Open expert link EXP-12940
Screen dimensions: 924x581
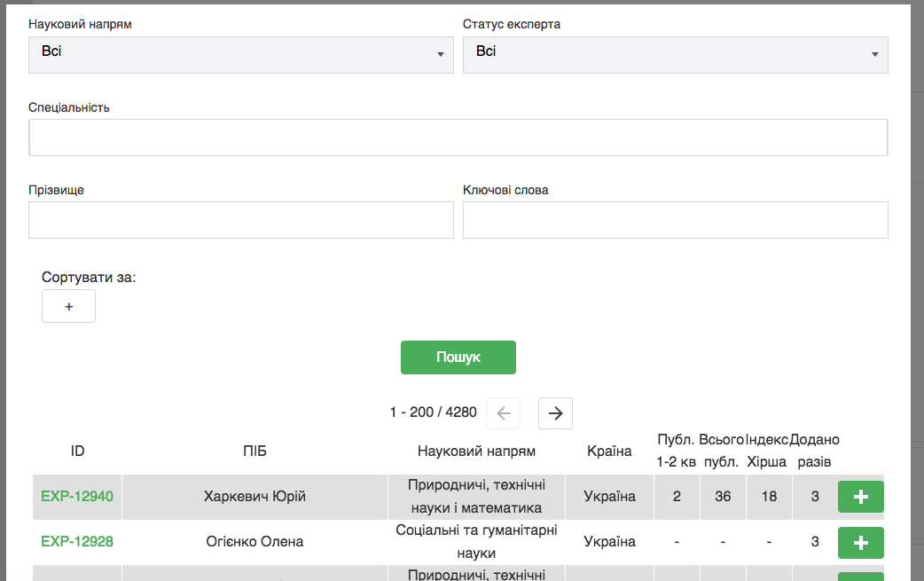(77, 497)
